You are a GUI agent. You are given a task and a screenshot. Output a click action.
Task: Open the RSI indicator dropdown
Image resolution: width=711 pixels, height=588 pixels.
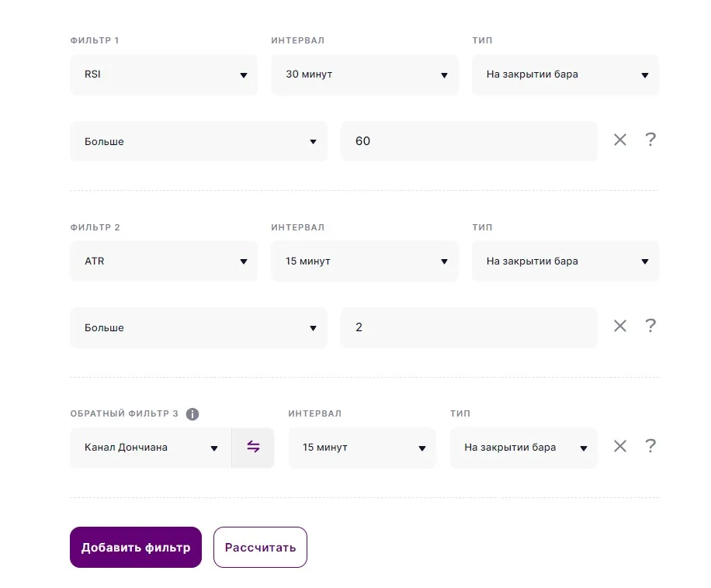tap(163, 75)
